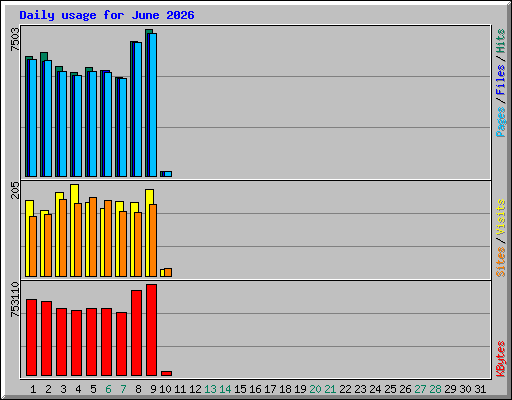Click day label 14 on the x-axis
Image resolution: width=512 pixels, height=400 pixels.
click(x=225, y=389)
